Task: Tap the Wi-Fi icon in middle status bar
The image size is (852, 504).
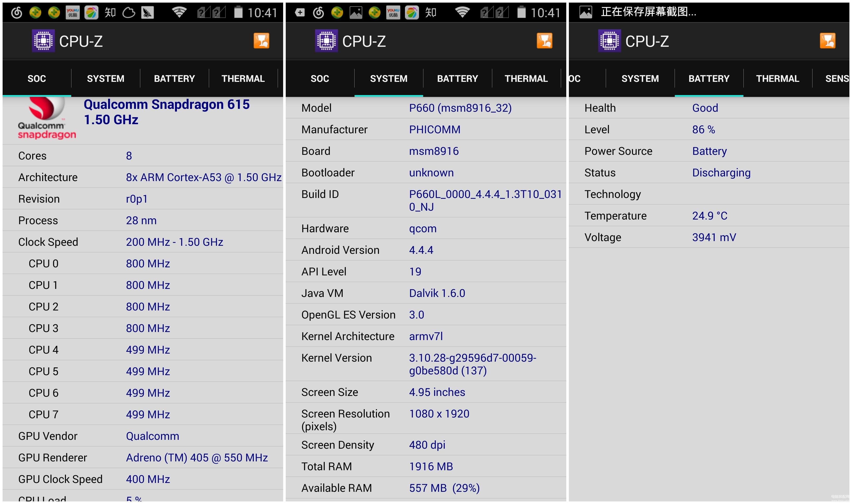Action: 463,12
